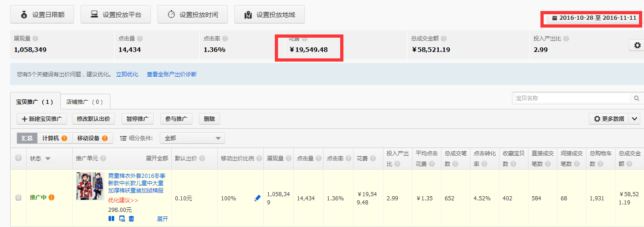Open the 男童棉衣外套2016冬季 product title link
644x227 pixels.
pyautogui.click(x=137, y=183)
